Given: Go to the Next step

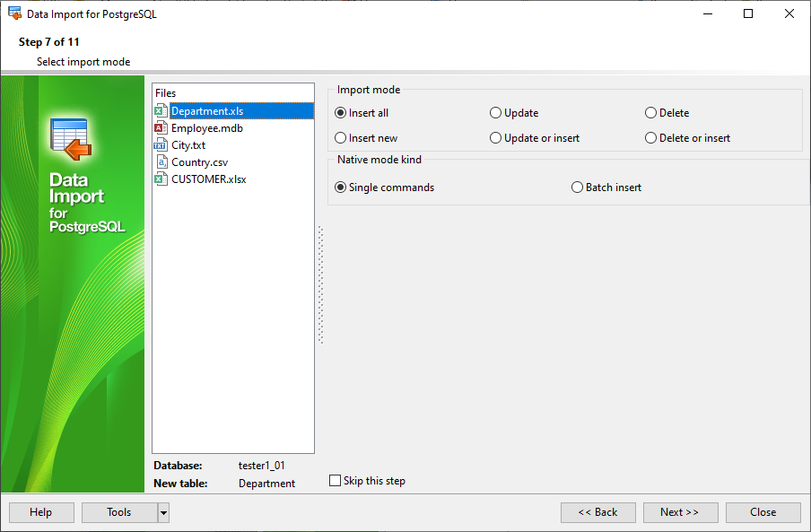Looking at the screenshot, I should (680, 512).
